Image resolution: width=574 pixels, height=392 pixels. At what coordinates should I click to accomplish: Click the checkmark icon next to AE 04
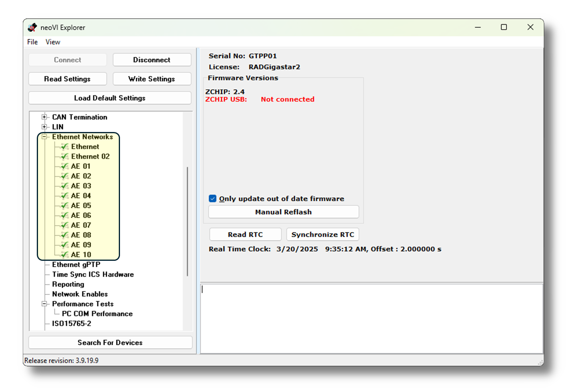65,196
